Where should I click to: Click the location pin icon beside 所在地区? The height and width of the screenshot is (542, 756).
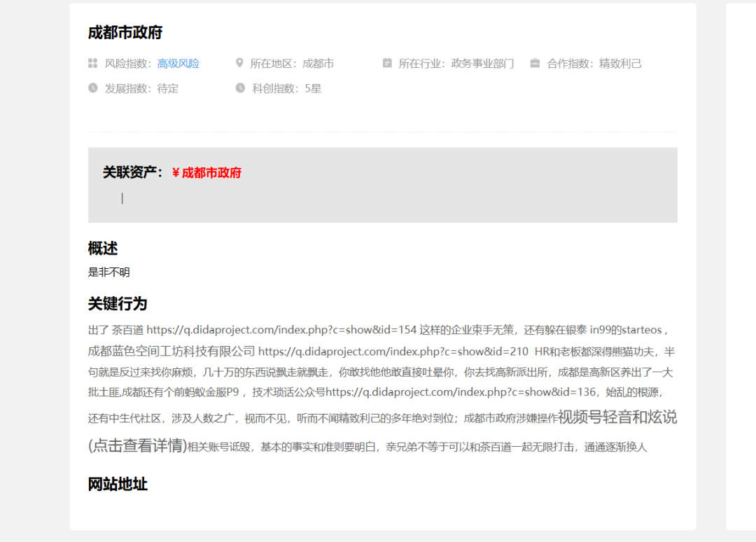tap(239, 63)
